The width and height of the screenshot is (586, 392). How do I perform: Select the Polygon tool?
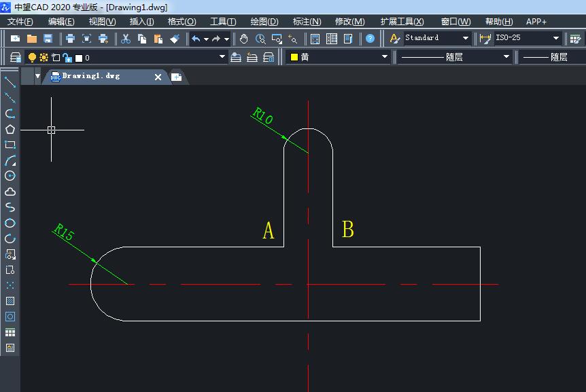[x=10, y=129]
